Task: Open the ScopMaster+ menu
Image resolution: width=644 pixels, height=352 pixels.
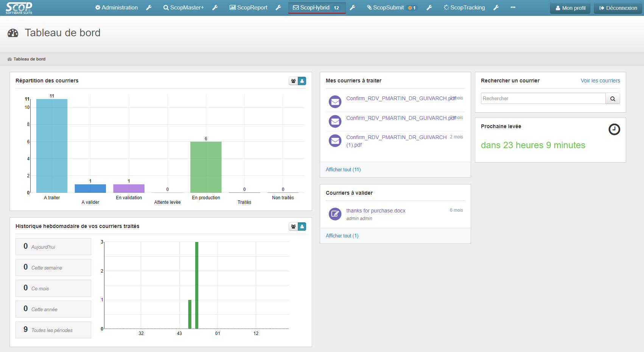Action: coord(184,8)
